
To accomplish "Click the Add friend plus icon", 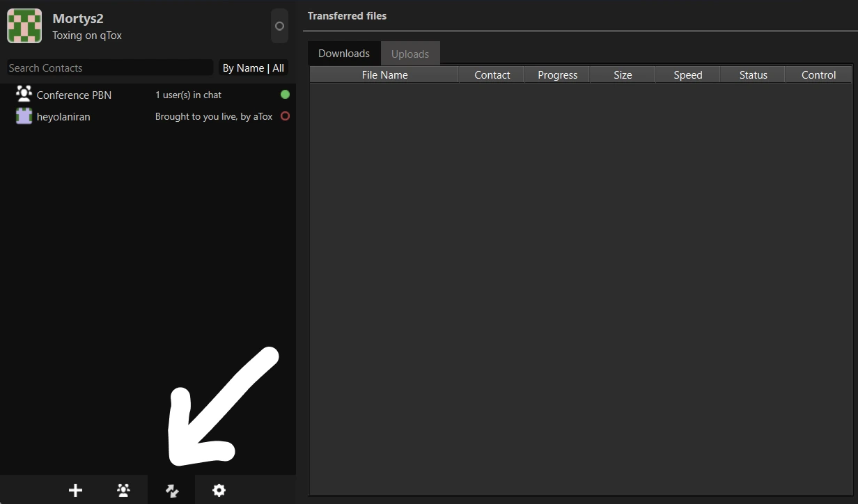I will (x=75, y=491).
